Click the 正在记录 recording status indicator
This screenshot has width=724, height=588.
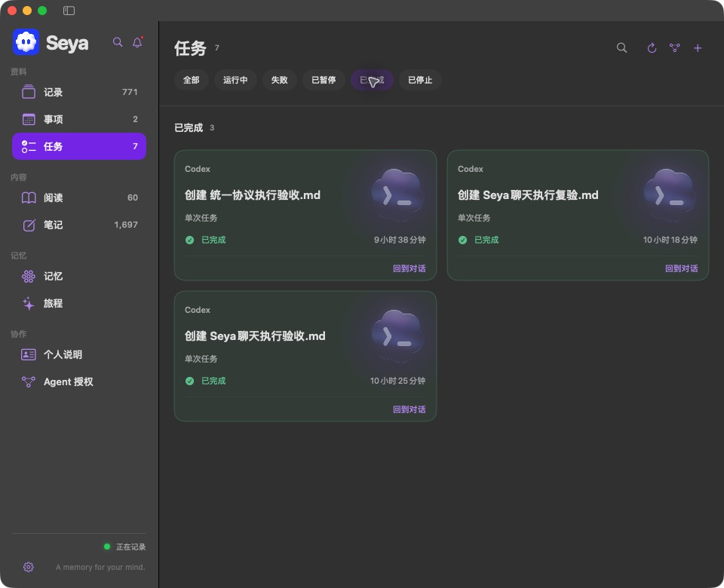[124, 547]
